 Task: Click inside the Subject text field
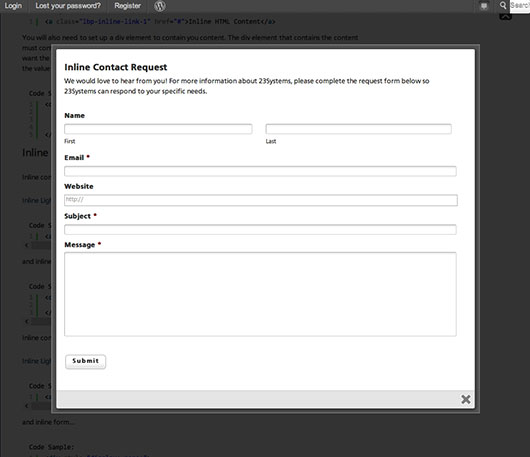(x=260, y=230)
